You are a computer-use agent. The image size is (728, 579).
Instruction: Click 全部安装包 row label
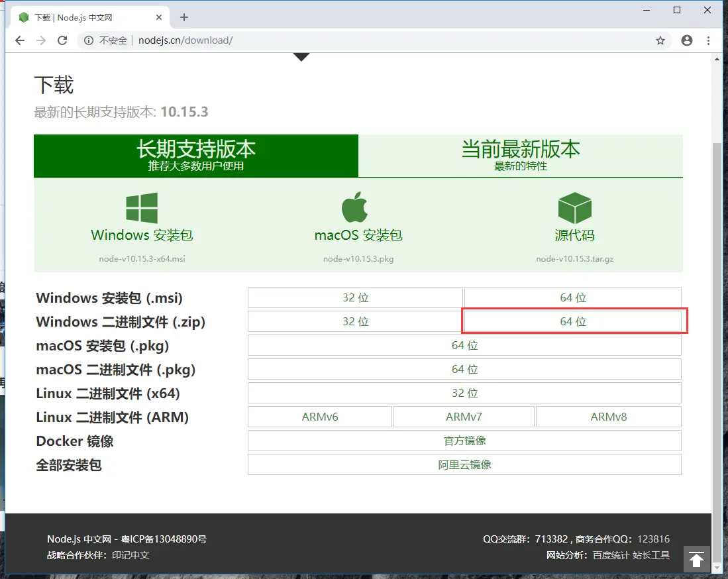coord(69,465)
